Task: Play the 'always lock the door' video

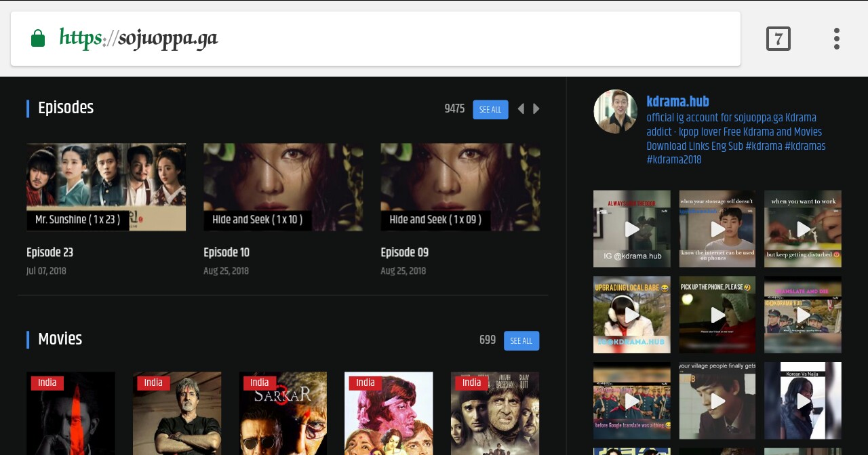Action: click(632, 229)
